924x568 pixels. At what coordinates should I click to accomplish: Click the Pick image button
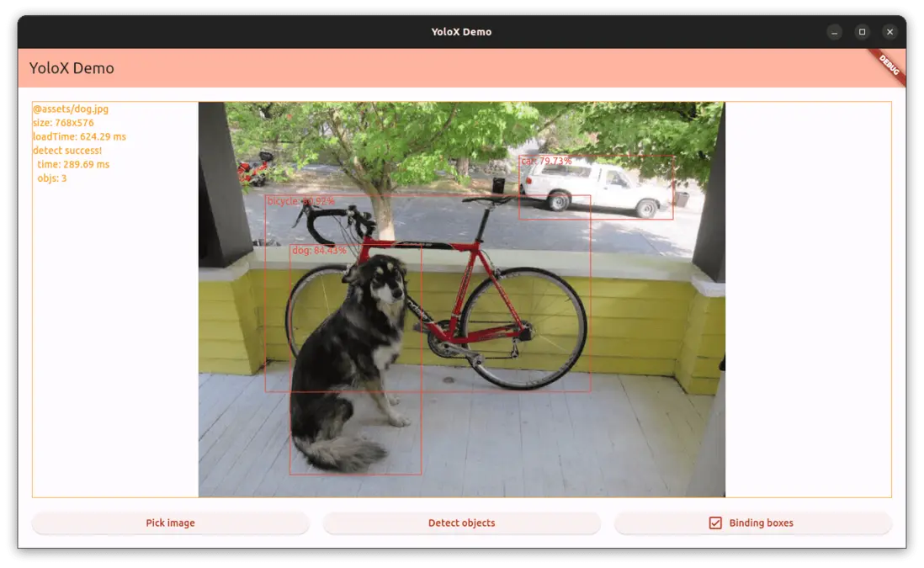170,523
